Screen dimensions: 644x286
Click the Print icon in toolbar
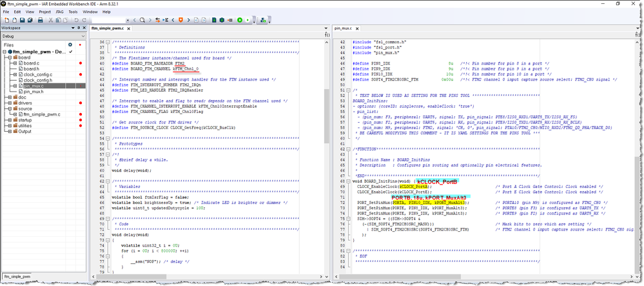tap(41, 20)
